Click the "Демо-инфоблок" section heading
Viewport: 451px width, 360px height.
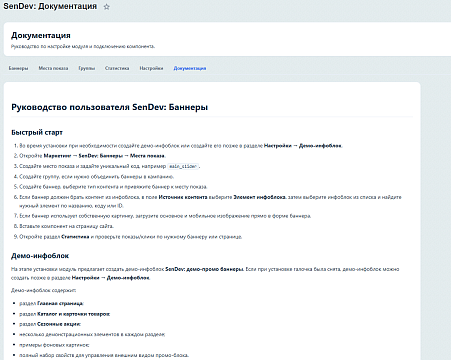40,256
